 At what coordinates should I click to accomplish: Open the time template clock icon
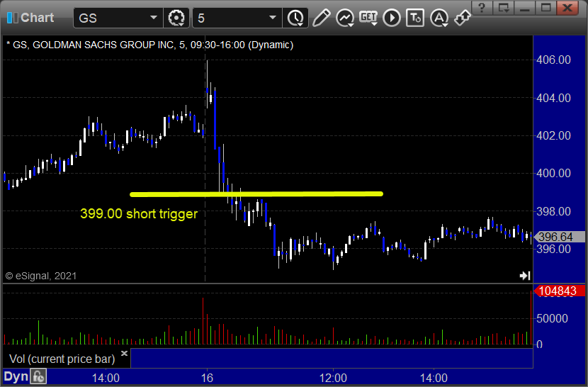tap(296, 18)
